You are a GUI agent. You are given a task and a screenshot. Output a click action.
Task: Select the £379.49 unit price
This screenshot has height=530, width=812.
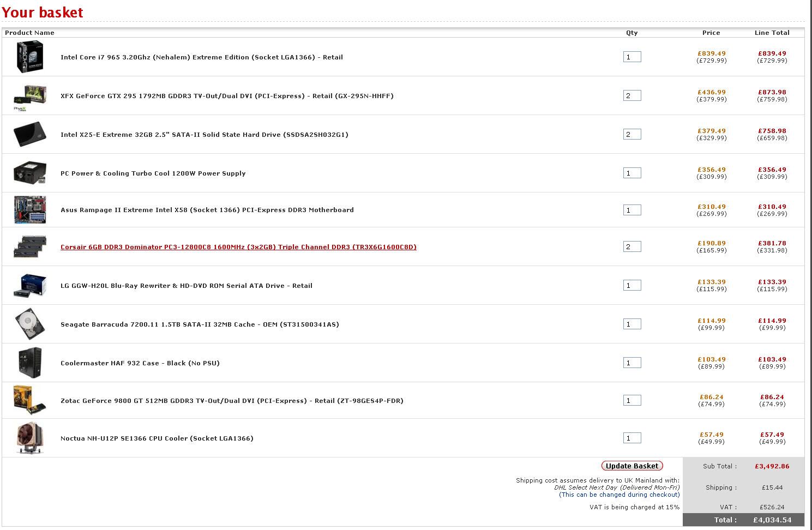(x=712, y=131)
